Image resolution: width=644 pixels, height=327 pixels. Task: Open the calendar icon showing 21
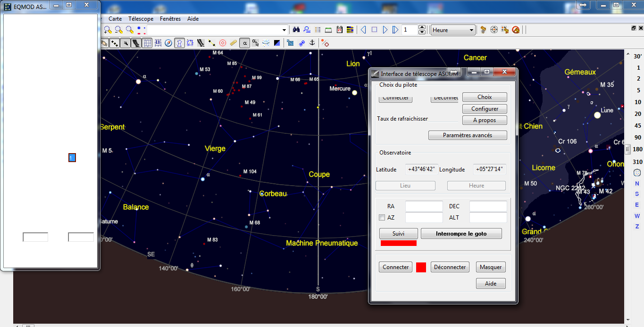pos(339,30)
